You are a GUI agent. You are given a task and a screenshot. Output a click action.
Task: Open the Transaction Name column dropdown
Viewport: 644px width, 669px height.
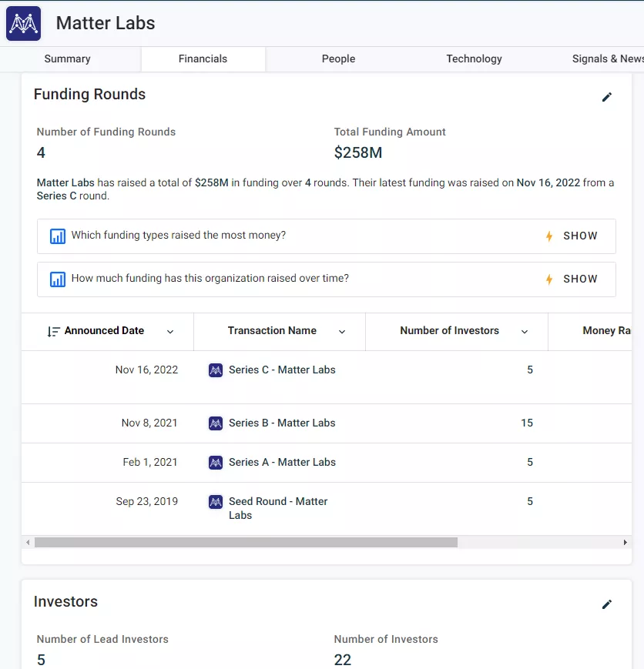[342, 331]
